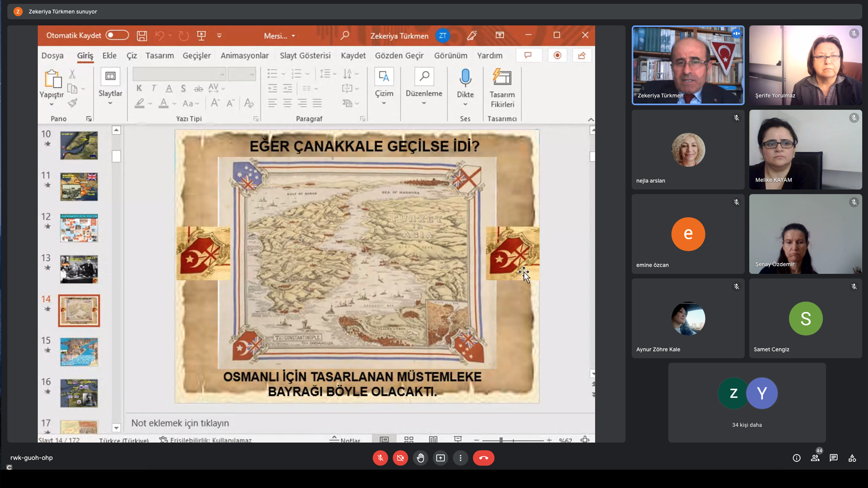Click the clear formatting icon
This screenshot has width=868, height=488.
click(249, 103)
